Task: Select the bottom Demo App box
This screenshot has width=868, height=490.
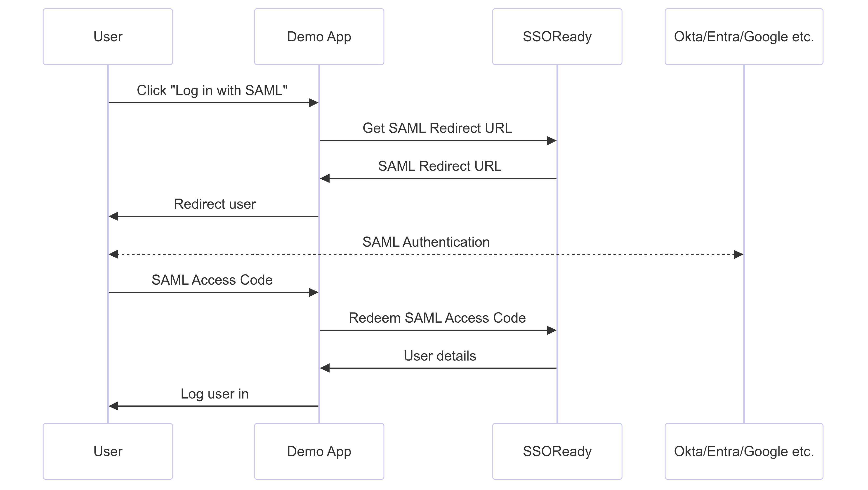Action: pos(319,451)
